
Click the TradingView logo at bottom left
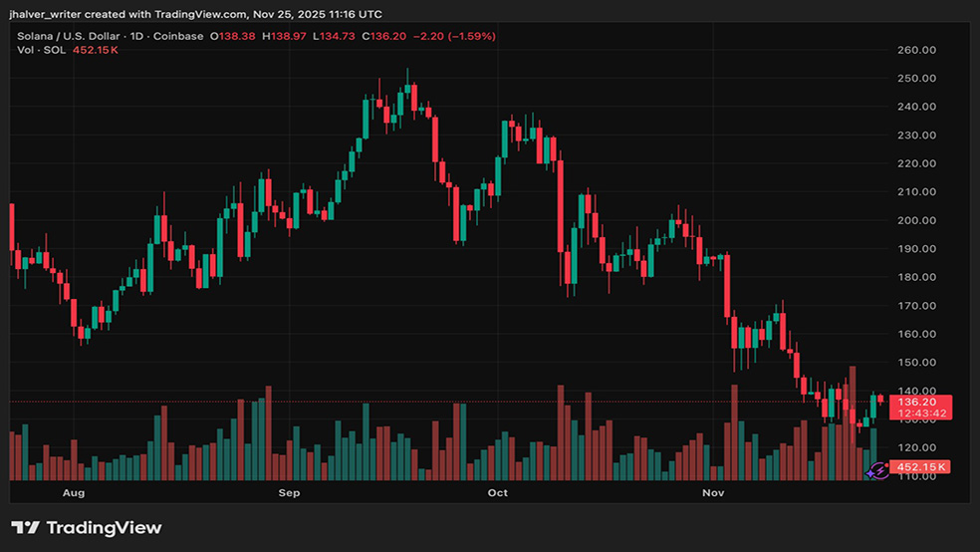(x=86, y=528)
